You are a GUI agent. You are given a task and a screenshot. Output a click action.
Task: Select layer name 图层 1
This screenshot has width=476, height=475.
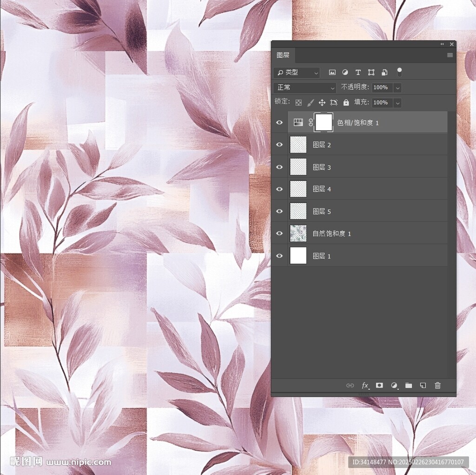point(322,256)
